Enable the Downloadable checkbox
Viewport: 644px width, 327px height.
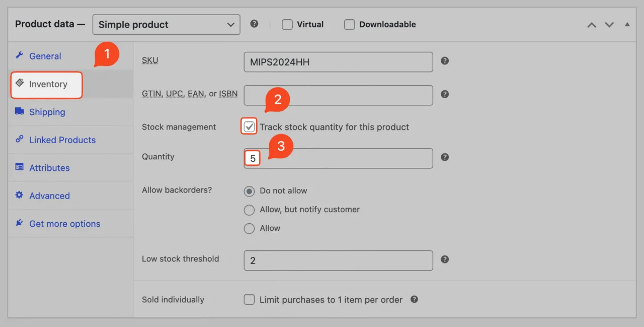point(350,24)
